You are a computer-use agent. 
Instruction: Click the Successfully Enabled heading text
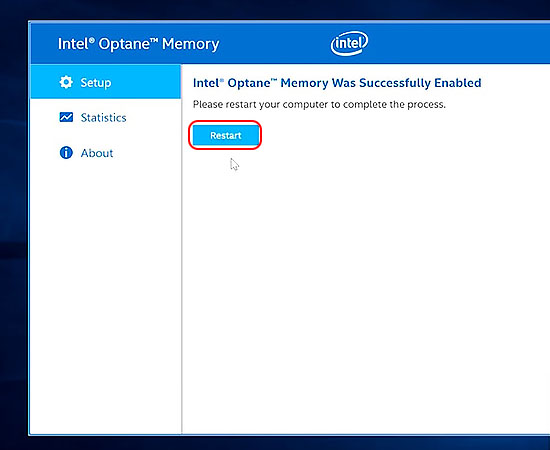337,83
